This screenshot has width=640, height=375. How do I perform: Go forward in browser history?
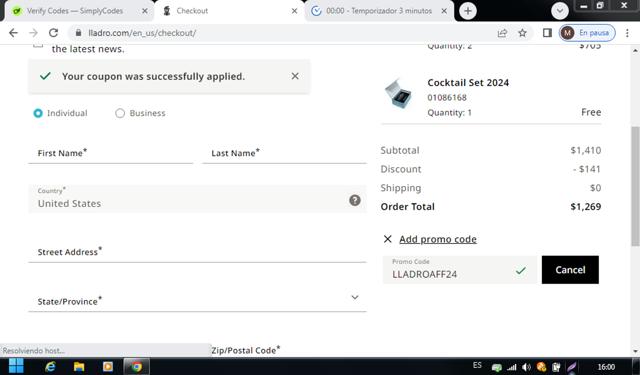point(33,33)
